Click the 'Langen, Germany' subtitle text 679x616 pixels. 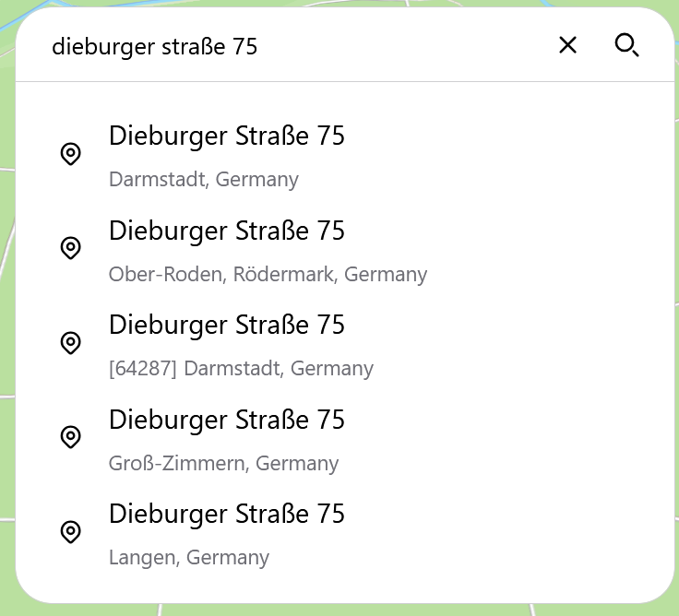point(189,558)
